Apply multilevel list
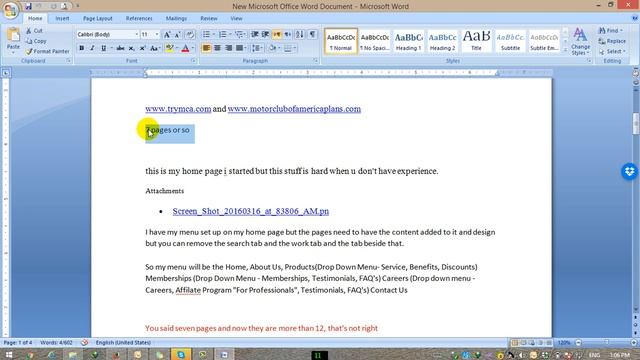The width and height of the screenshot is (640, 360). [239, 34]
